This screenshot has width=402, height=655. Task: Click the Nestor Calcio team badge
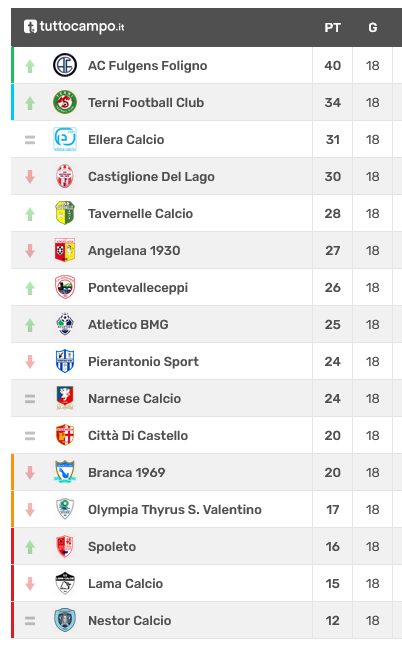click(65, 620)
